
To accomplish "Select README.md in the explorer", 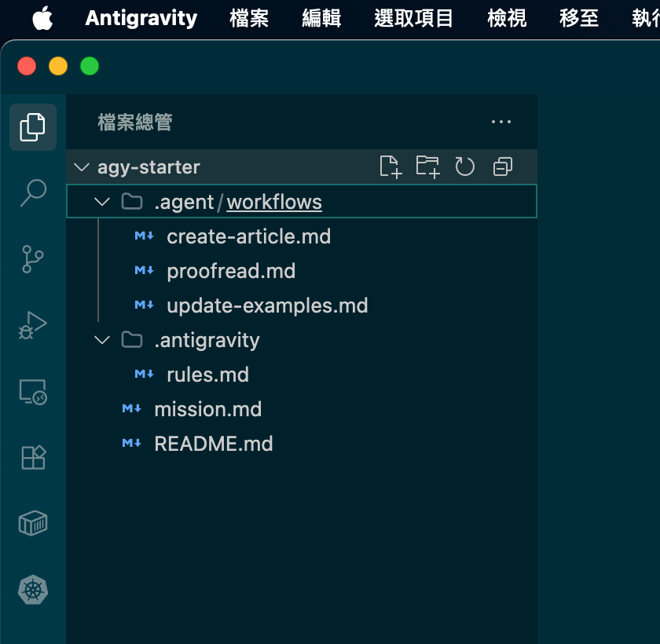I will click(213, 444).
